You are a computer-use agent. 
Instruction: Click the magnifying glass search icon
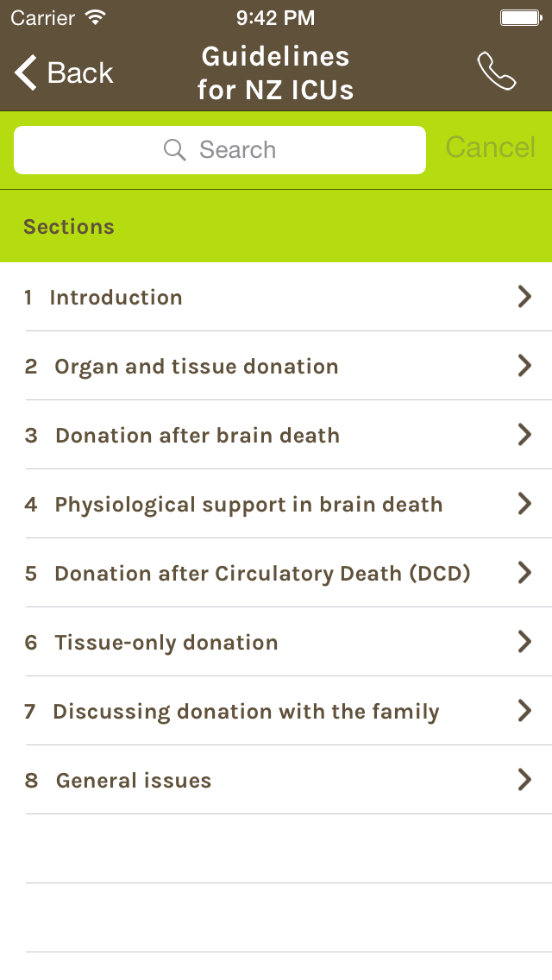click(x=175, y=150)
